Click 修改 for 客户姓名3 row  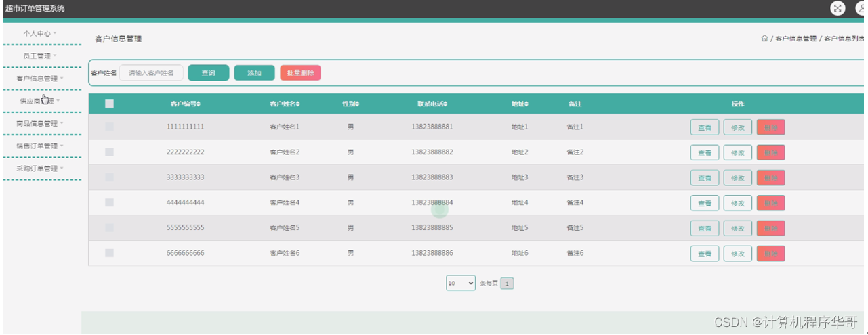pos(738,178)
